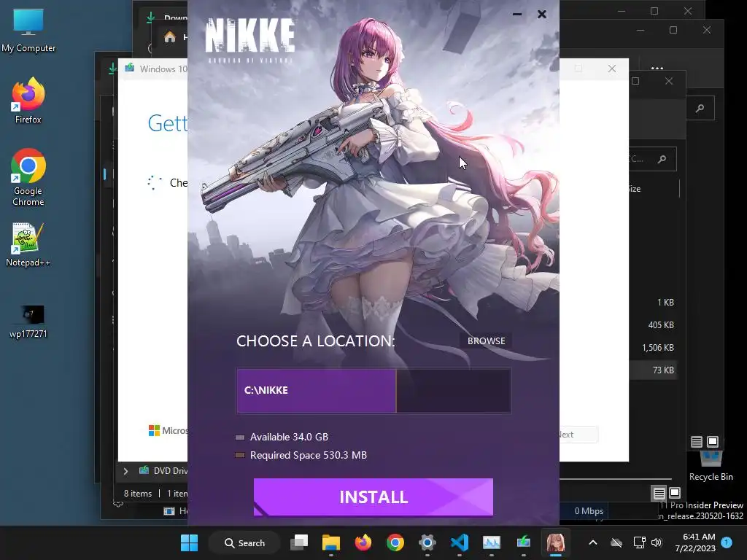Viewport: 747px width, 560px height.
Task: Click the cloud sync tray icon
Action: tap(616, 542)
